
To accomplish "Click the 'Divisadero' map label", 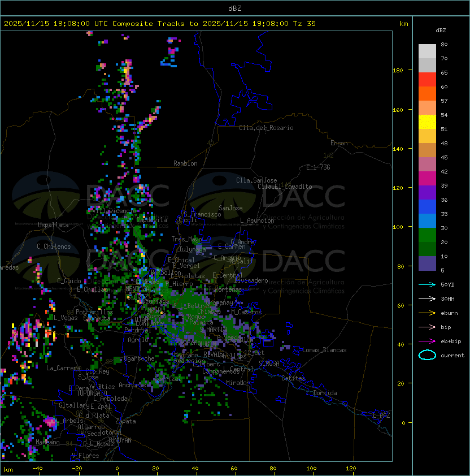I will 251,280.
